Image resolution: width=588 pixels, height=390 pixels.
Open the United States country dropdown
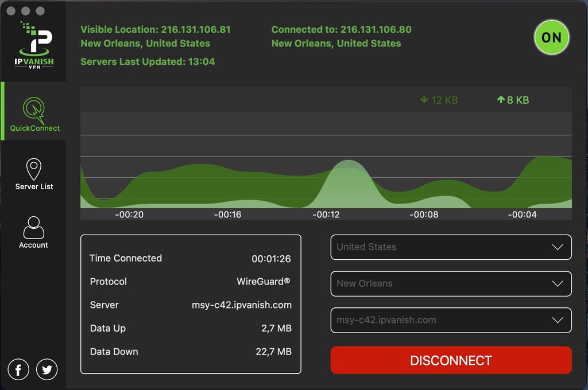pyautogui.click(x=451, y=247)
